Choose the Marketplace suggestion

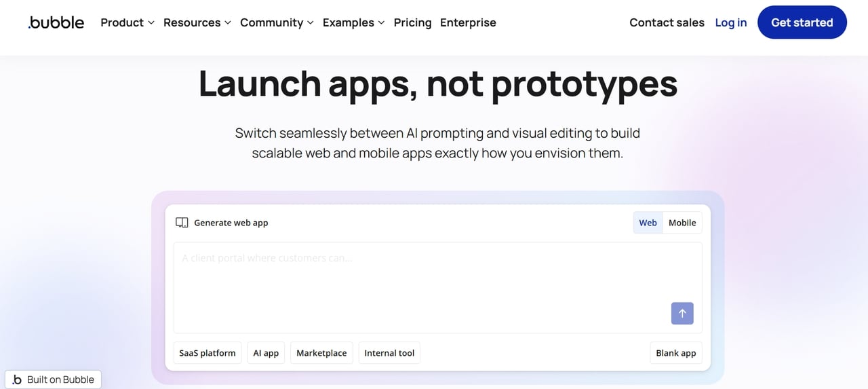[321, 353]
